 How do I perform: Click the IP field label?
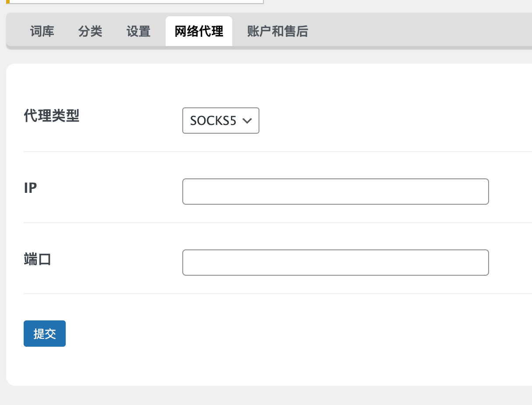[30, 188]
